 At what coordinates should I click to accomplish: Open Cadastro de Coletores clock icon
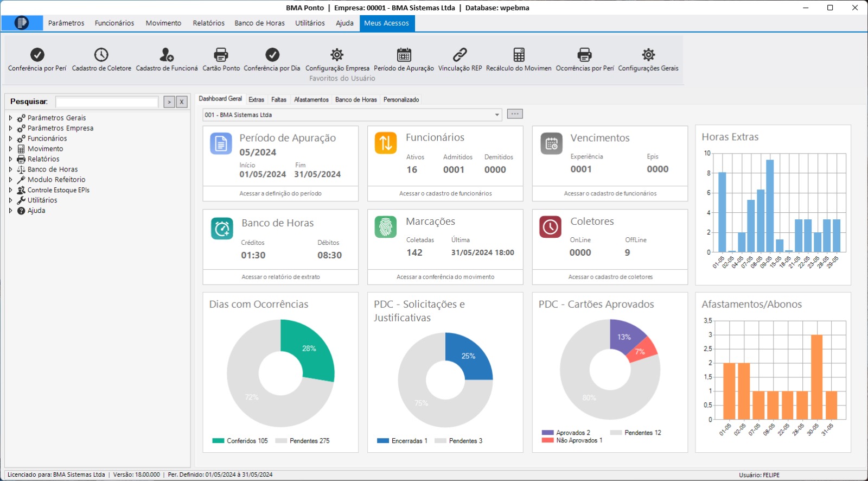pos(101,55)
